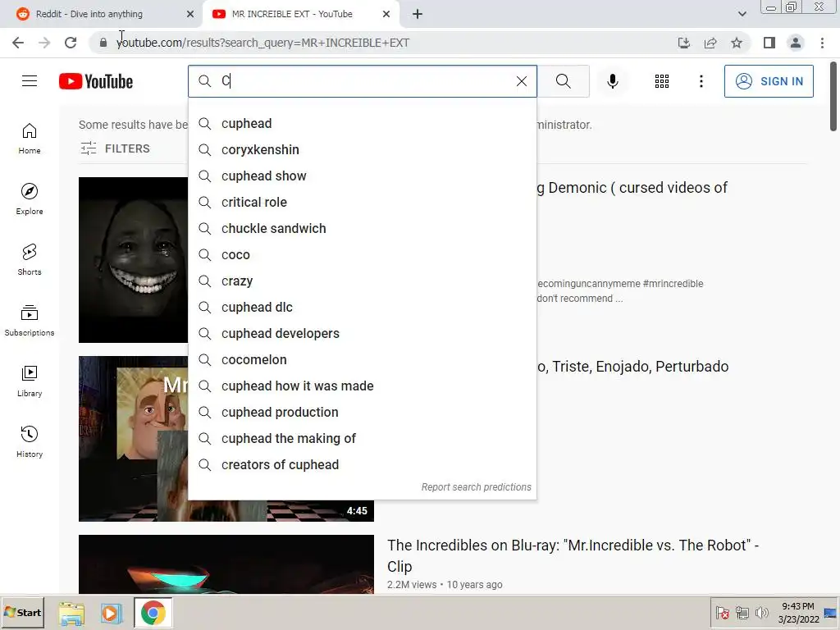This screenshot has height=630, width=840.
Task: Select the 'coryxkenshin' suggestion
Action: (362, 150)
